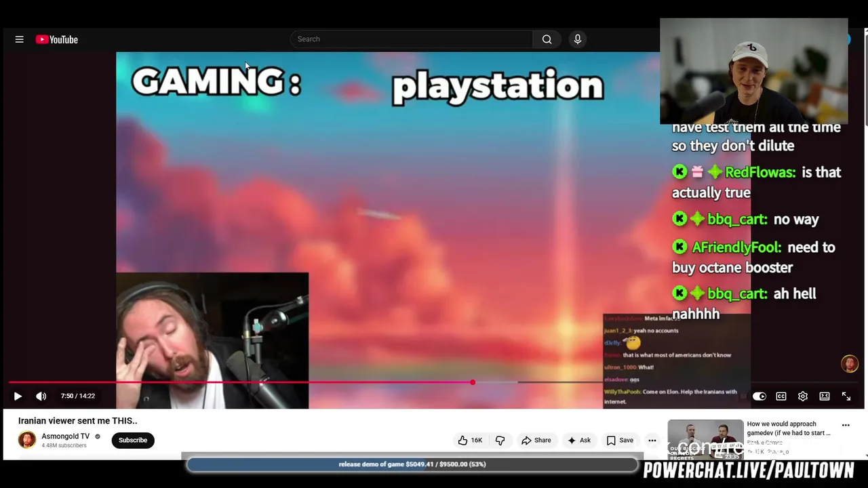Share the video
The height and width of the screenshot is (488, 868).
point(536,441)
